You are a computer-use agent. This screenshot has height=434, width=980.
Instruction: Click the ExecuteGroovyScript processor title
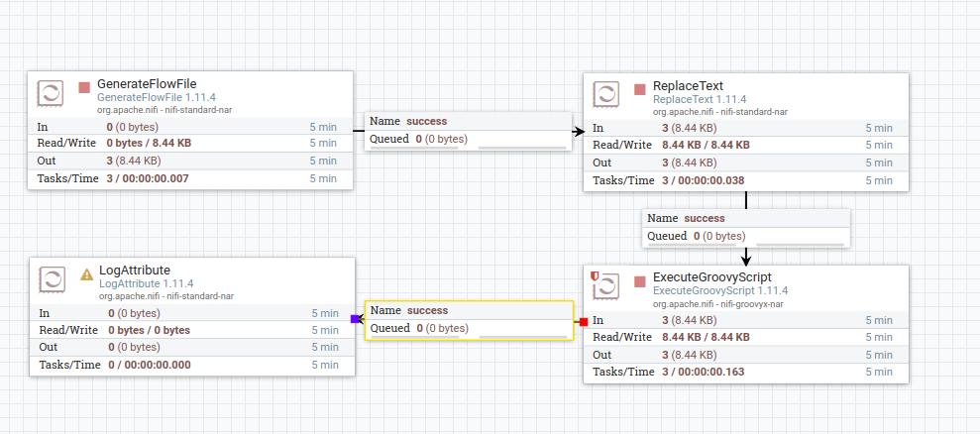click(711, 277)
